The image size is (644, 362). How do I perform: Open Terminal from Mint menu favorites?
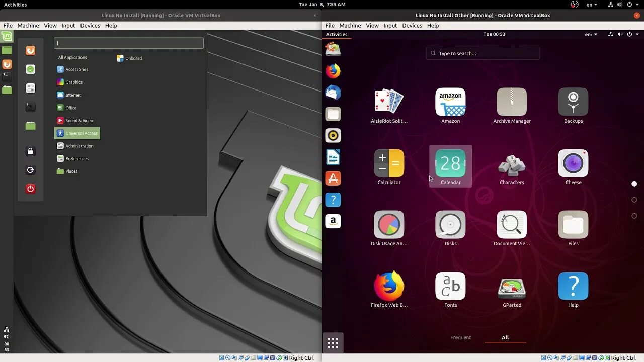point(31,107)
